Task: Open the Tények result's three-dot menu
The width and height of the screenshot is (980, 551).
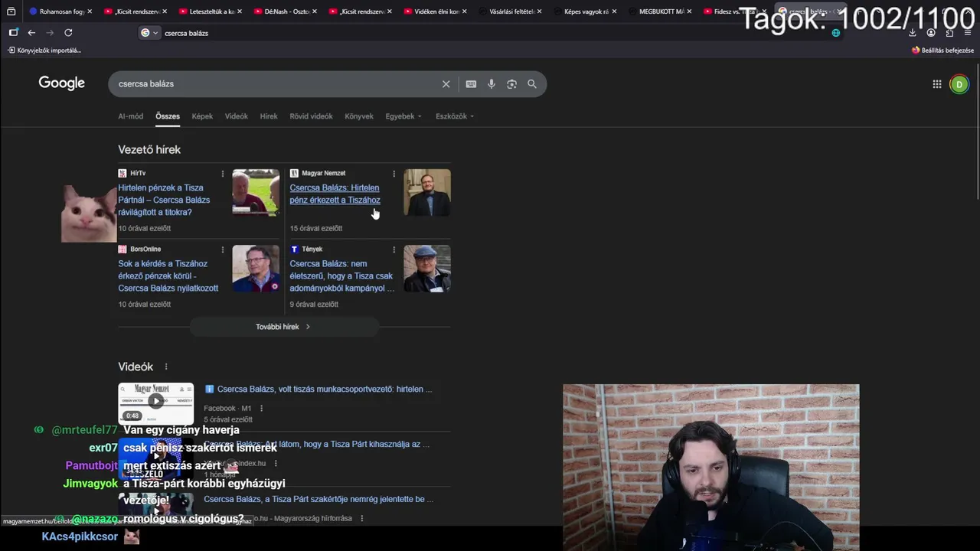Action: (x=394, y=249)
